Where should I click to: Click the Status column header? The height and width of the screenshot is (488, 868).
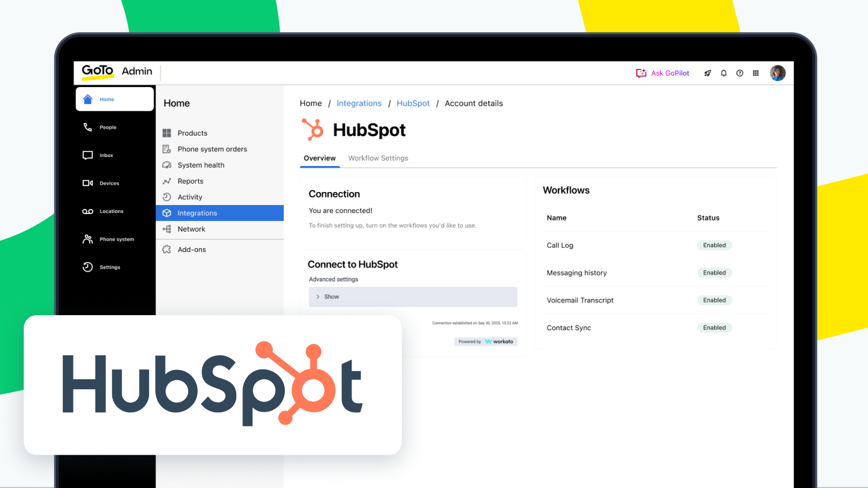pos(708,218)
